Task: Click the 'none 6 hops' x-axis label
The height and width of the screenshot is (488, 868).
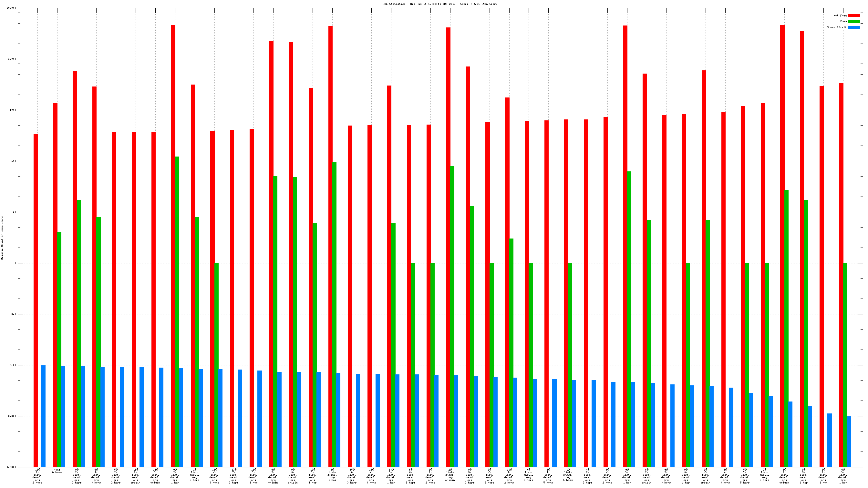Action: click(x=57, y=471)
